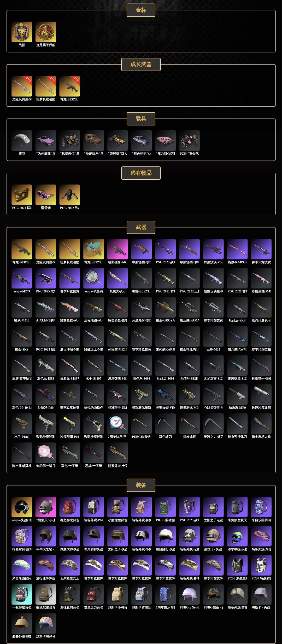The height and width of the screenshot is (644, 282).
Task: Open the 武器 section header
Action: (x=141, y=227)
